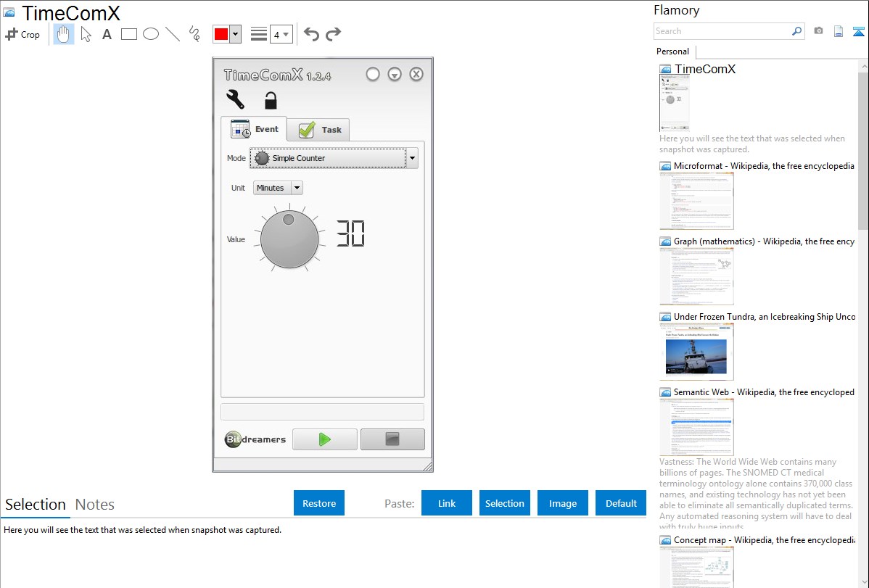Image resolution: width=869 pixels, height=588 pixels.
Task: Click the "Concept map - Wikipedia" title
Action: coord(765,539)
